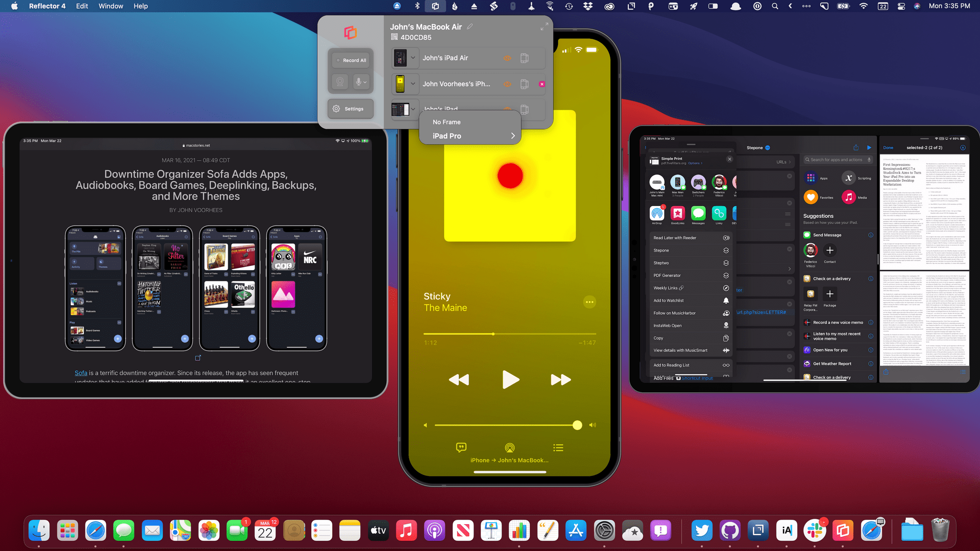Tap the share icon next to Stepone title
980x551 pixels.
[856, 147]
